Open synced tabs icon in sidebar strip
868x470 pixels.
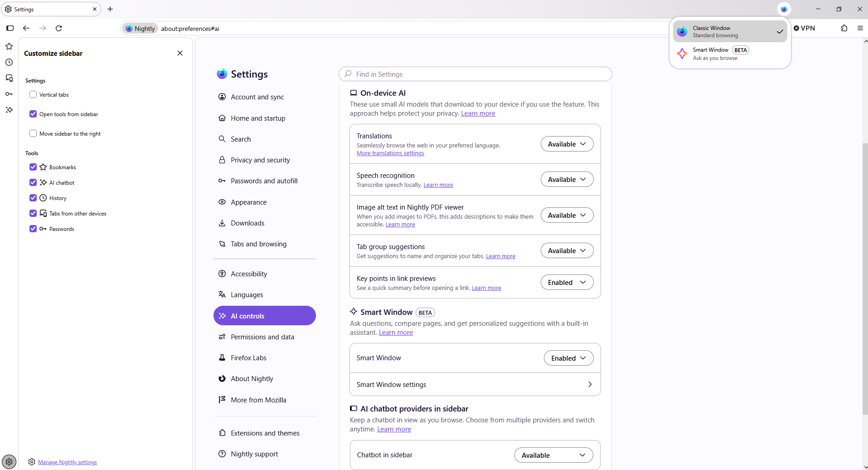click(9, 78)
